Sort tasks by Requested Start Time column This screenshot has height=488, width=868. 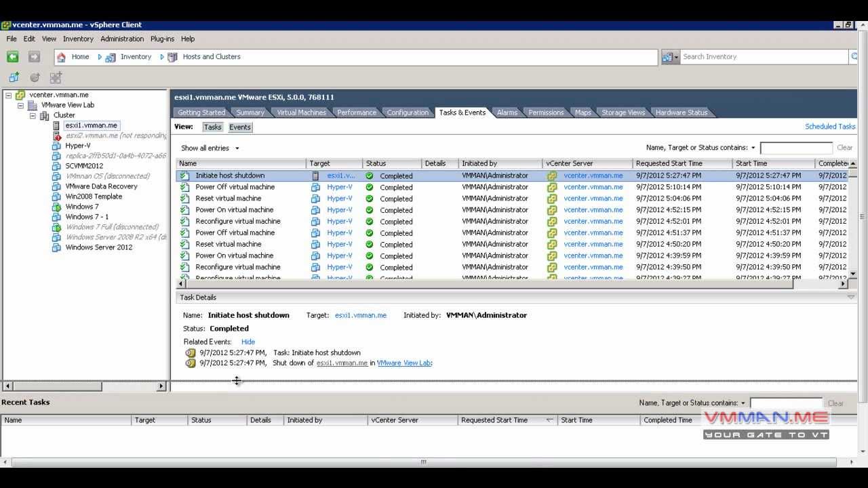click(x=682, y=163)
